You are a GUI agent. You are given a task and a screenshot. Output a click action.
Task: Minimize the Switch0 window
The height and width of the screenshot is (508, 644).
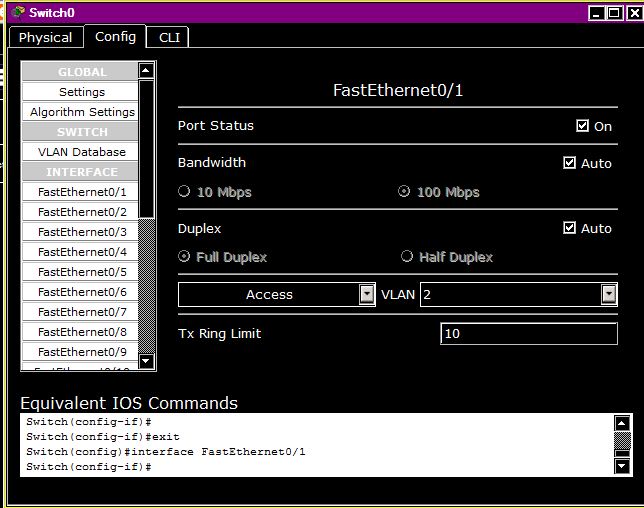coord(596,13)
